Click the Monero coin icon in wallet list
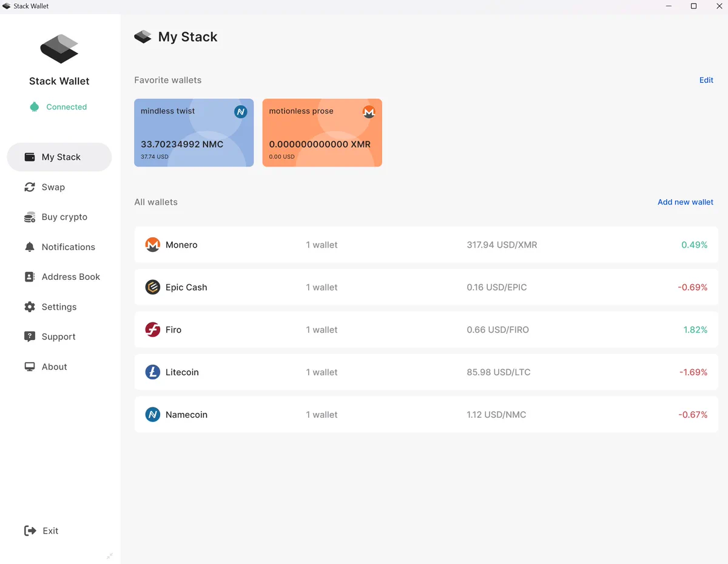Image resolution: width=728 pixels, height=564 pixels. click(x=152, y=245)
